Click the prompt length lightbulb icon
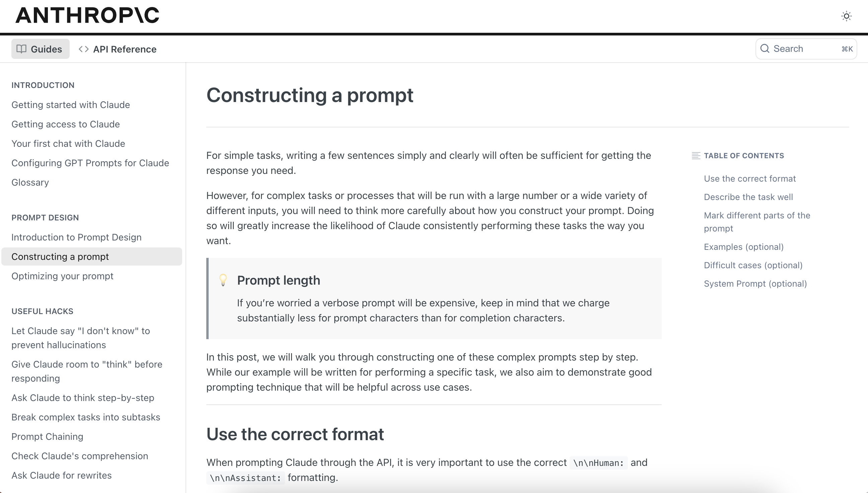The image size is (868, 493). [x=224, y=280]
